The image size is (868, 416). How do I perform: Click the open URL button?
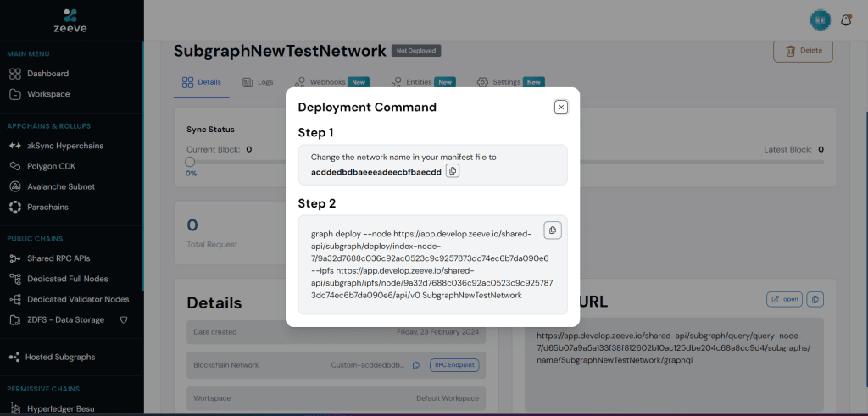[784, 299]
